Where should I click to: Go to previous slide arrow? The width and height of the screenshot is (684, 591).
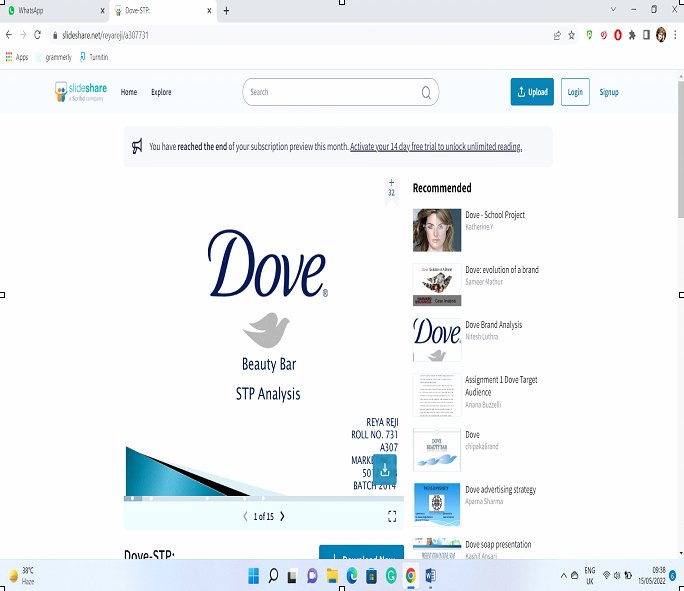(245, 516)
